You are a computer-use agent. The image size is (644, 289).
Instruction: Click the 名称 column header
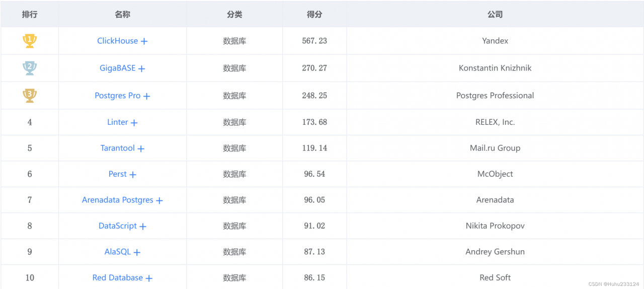point(122,15)
